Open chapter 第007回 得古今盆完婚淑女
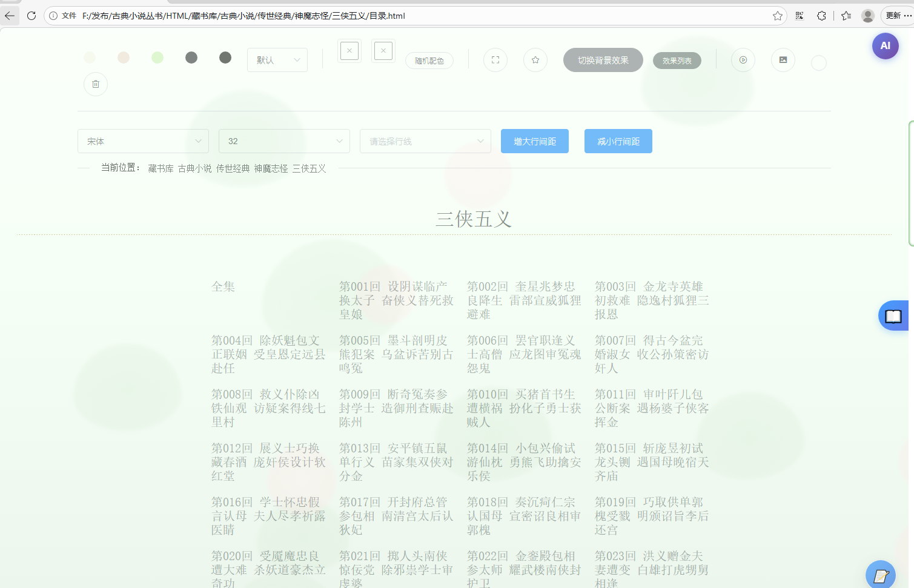 [x=652, y=354]
